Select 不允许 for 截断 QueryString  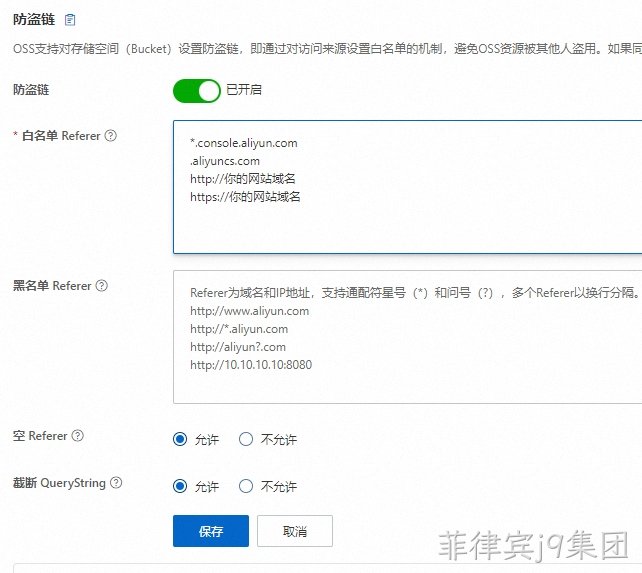coord(246,486)
